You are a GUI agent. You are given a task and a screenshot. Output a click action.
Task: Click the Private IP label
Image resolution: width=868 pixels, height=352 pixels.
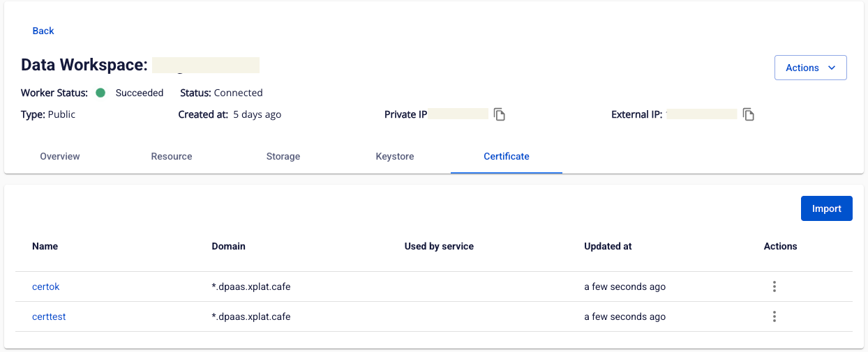(405, 114)
